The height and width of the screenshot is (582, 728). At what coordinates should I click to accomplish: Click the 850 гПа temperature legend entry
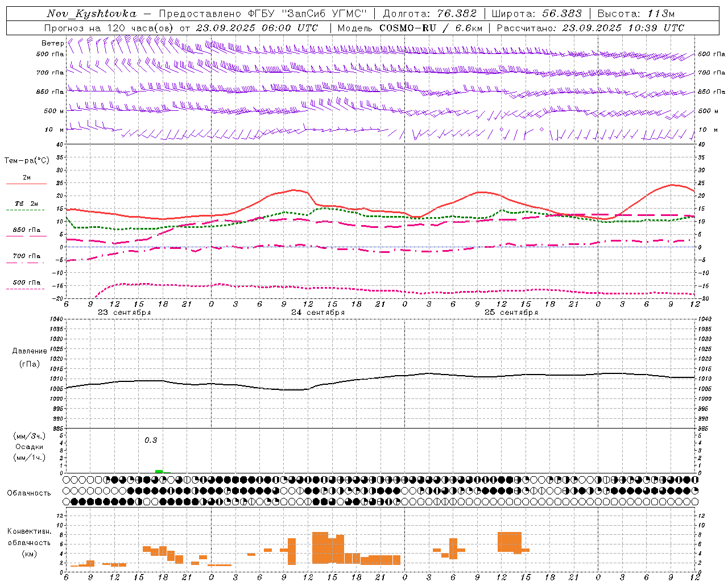[x=27, y=230]
